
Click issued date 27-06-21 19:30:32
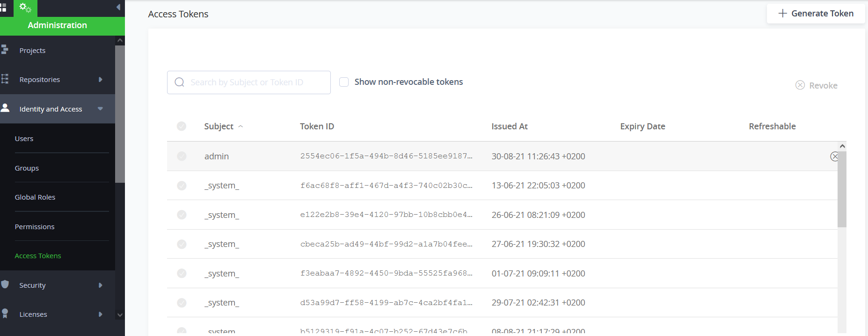538,244
